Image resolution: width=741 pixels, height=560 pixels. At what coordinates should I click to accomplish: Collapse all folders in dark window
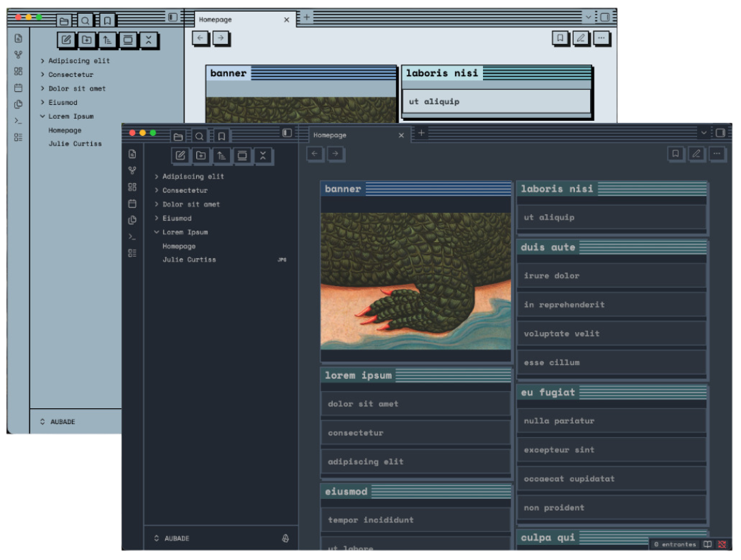263,155
